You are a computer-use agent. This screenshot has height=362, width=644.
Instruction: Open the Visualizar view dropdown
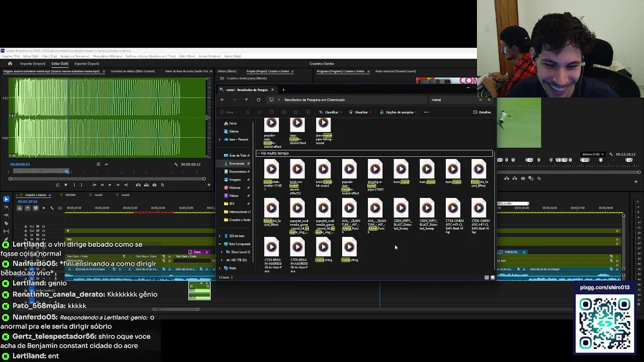point(360,112)
